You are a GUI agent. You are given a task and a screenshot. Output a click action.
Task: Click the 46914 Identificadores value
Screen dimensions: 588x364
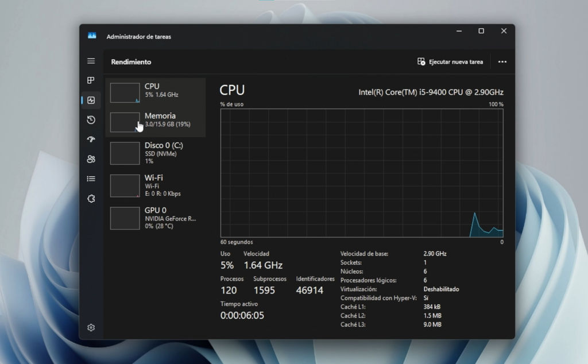[310, 291]
